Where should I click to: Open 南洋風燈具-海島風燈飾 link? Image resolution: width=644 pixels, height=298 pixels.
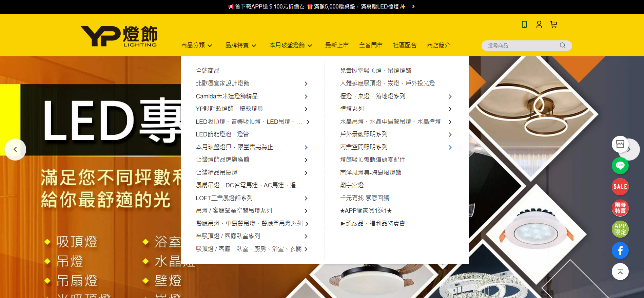371,173
